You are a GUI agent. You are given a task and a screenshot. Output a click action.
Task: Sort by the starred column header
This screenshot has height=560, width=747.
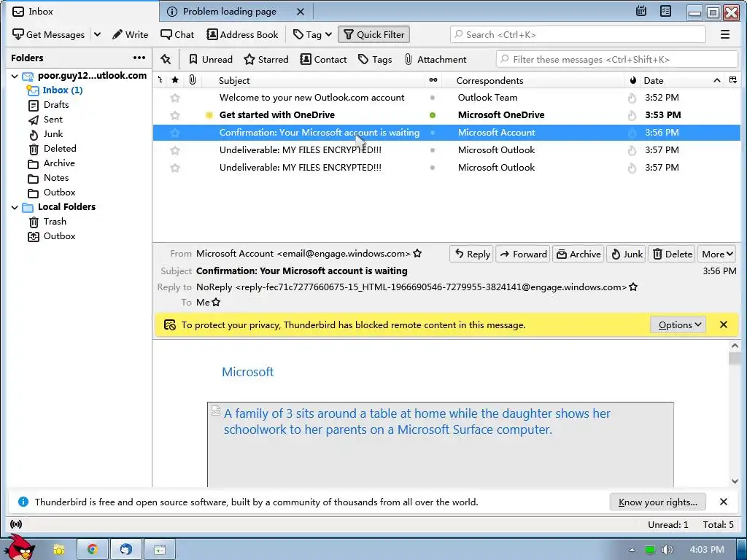[x=175, y=80]
